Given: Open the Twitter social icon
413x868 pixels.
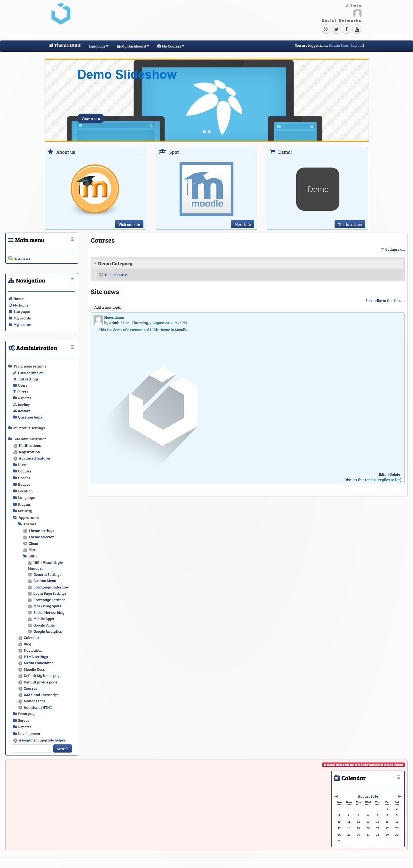Looking at the screenshot, I should click(336, 29).
